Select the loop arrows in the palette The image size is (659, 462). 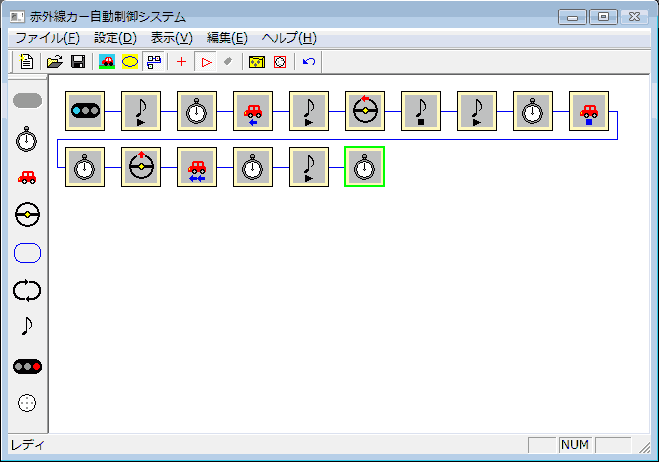[27, 290]
